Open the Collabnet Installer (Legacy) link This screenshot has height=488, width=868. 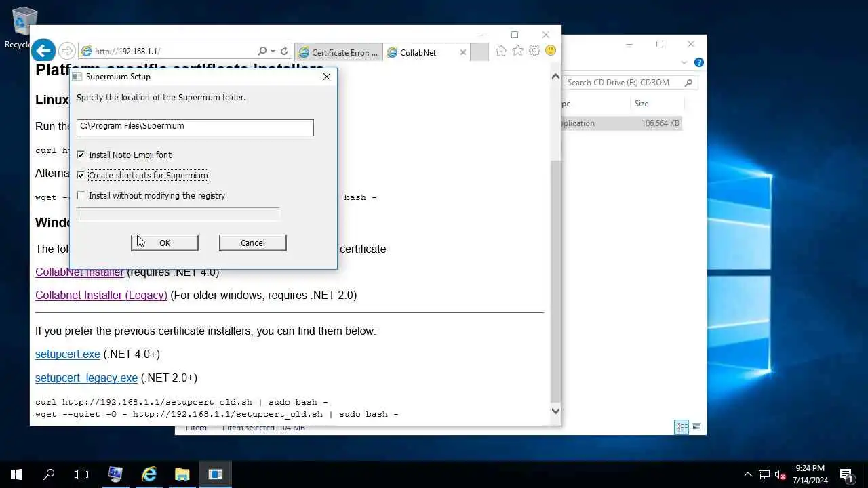pos(101,295)
